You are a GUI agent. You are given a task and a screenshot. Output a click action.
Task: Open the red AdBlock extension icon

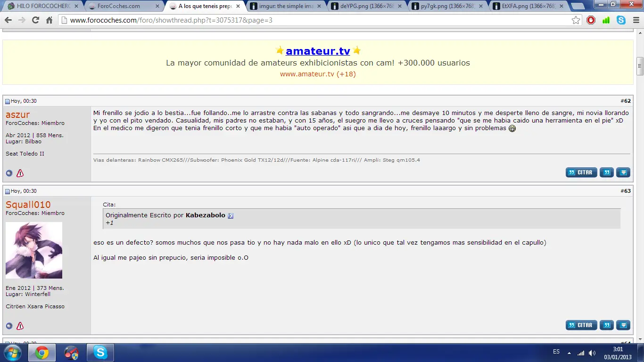[x=591, y=20]
